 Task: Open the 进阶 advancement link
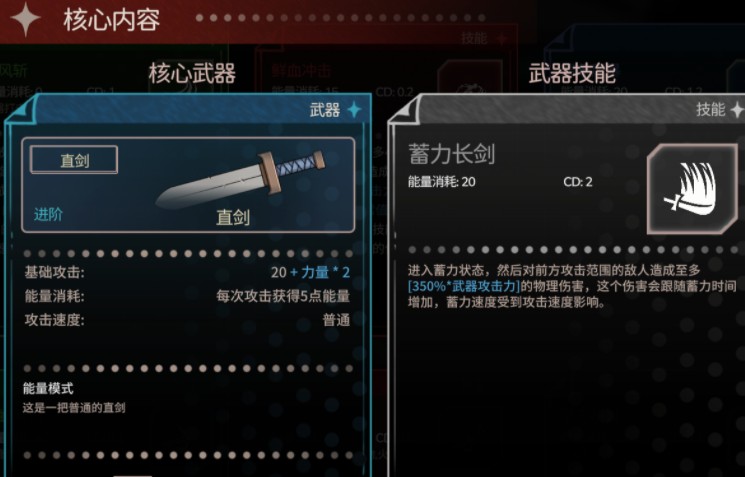[48, 215]
